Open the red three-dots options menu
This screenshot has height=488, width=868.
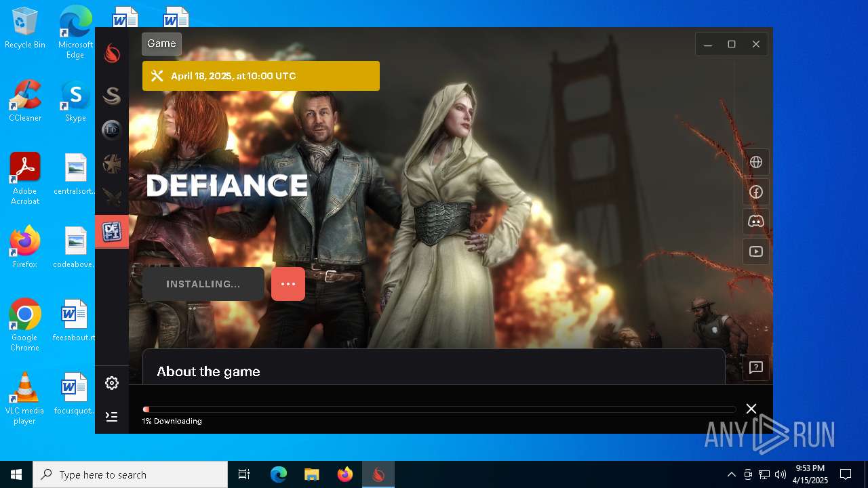(x=288, y=284)
